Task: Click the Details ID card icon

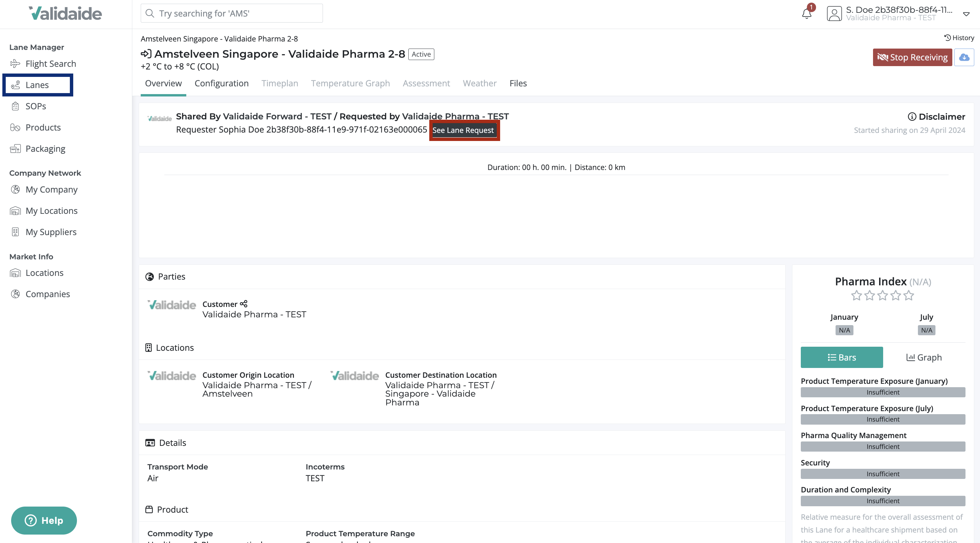Action: click(150, 442)
